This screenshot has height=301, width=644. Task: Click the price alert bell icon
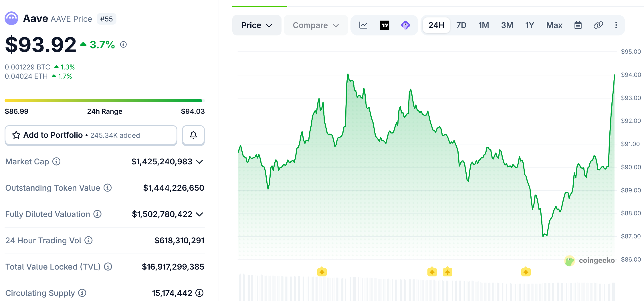193,135
